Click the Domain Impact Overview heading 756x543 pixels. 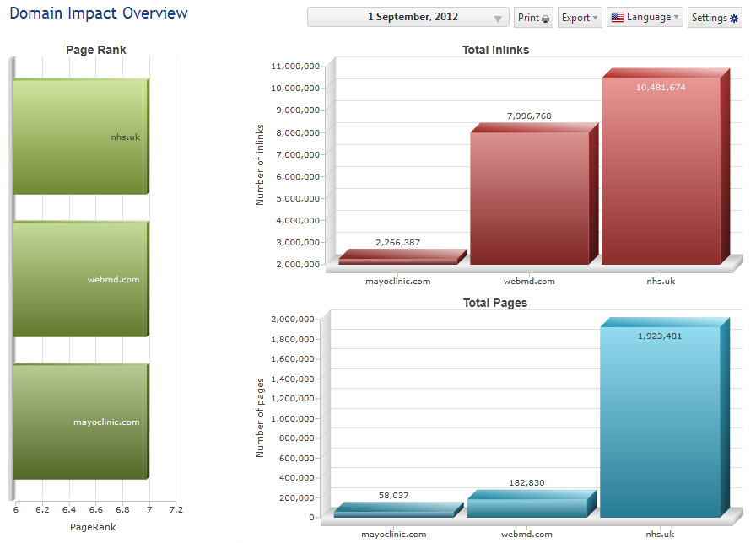click(x=99, y=13)
